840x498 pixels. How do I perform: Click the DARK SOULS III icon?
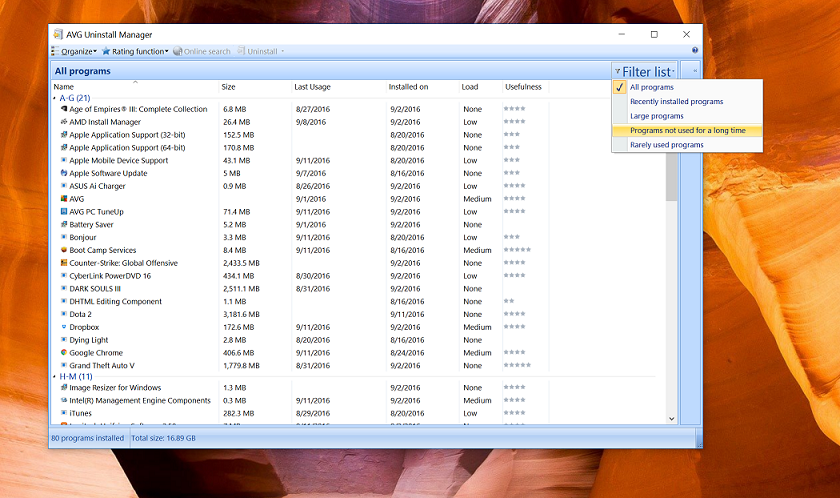(64, 289)
